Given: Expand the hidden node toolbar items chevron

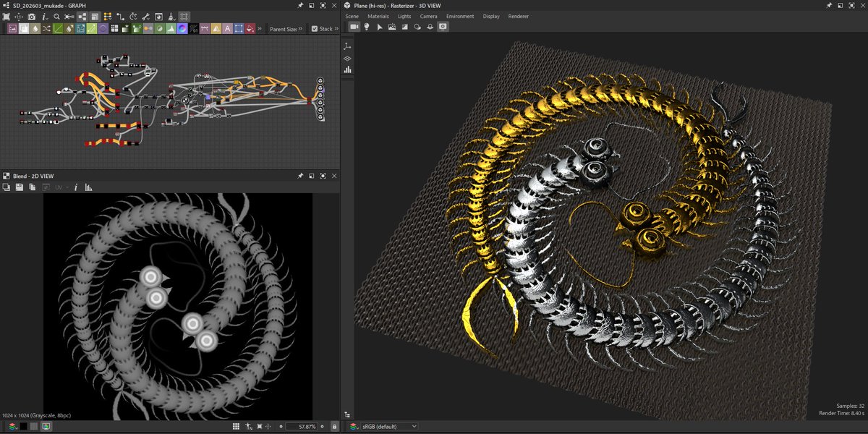Looking at the screenshot, I should (x=259, y=29).
